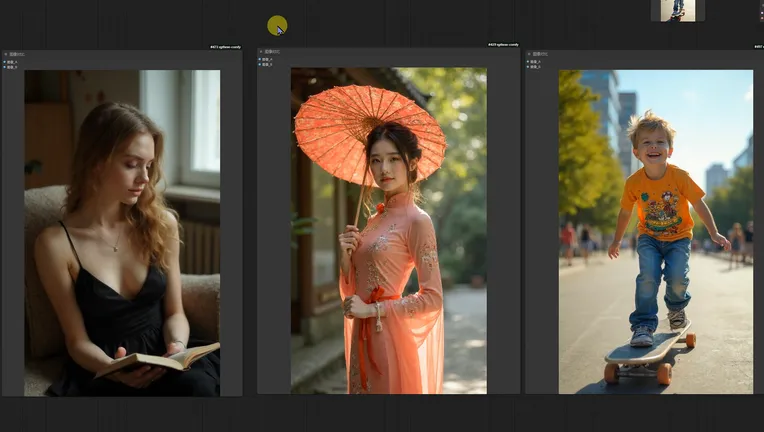Open the preview image of woman reading a book
Screen dimensions: 764x432
(122, 233)
